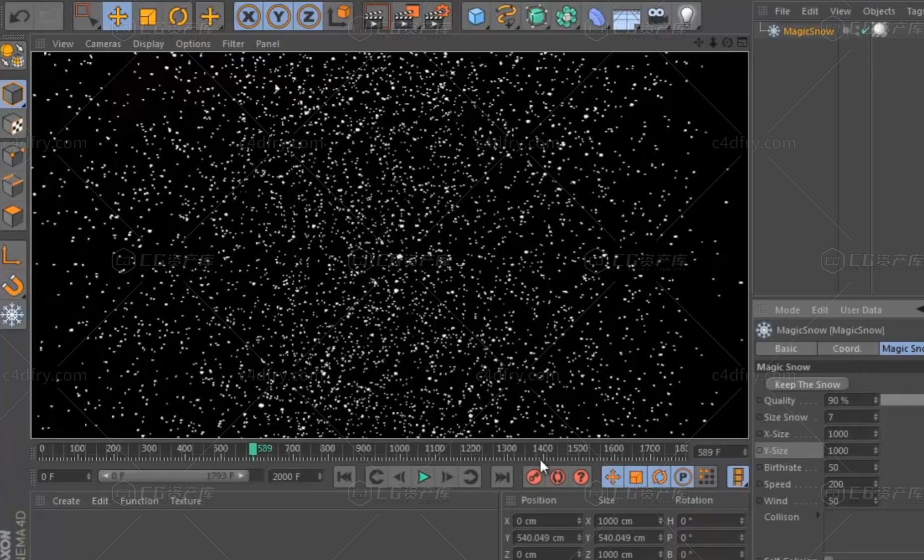Image resolution: width=924 pixels, height=560 pixels.
Task: Switch to Coord. attributes tab
Action: pos(847,349)
